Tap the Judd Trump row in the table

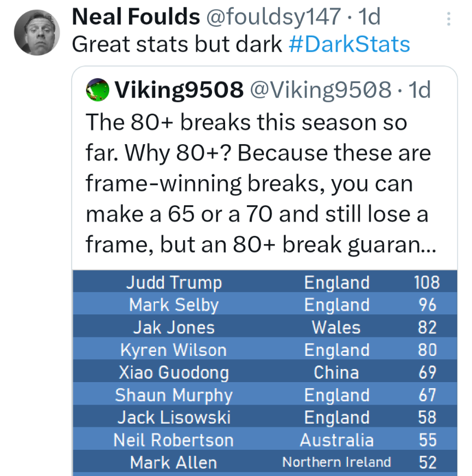[x=264, y=282]
